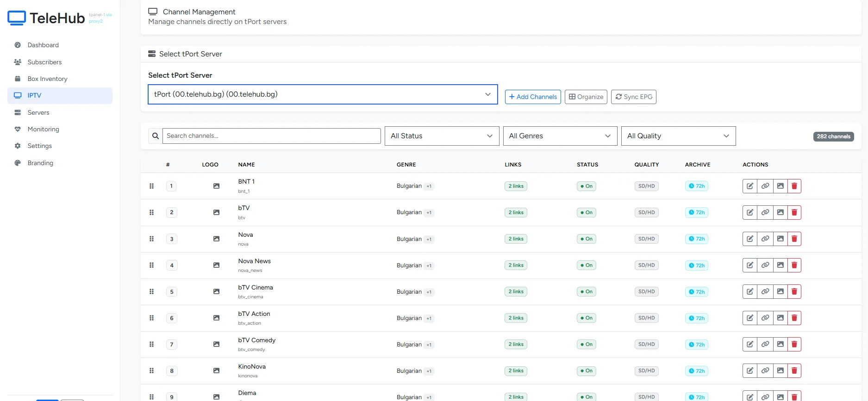
Task: Click the 2 links badge for BNT 1
Action: click(516, 186)
